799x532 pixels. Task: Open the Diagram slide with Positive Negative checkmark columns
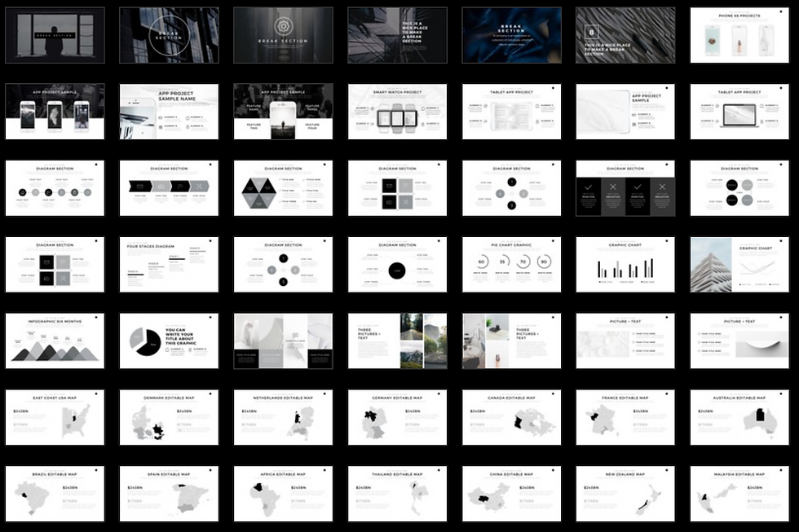tap(626, 188)
